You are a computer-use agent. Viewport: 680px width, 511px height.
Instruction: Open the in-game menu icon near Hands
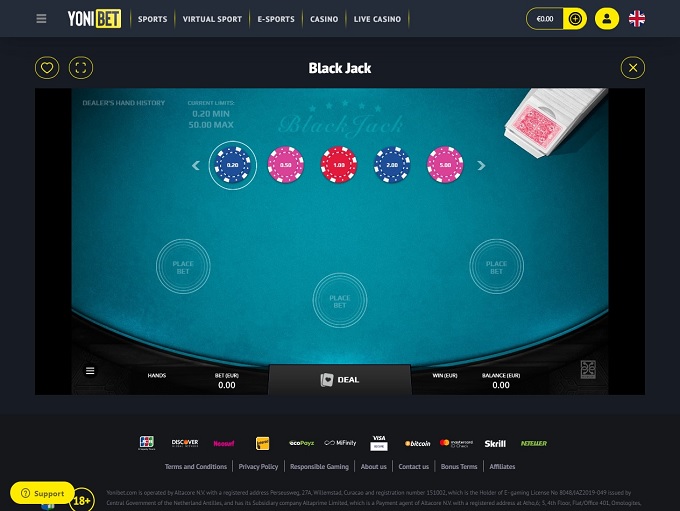[90, 370]
